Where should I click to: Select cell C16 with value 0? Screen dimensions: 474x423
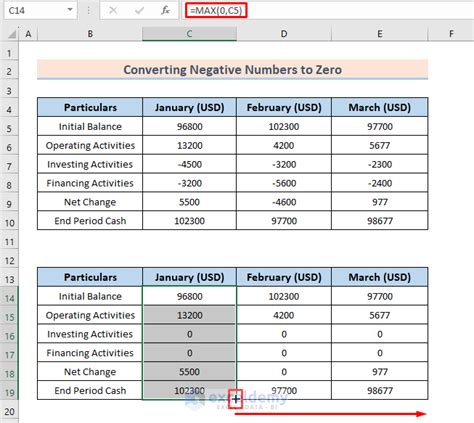[189, 334]
